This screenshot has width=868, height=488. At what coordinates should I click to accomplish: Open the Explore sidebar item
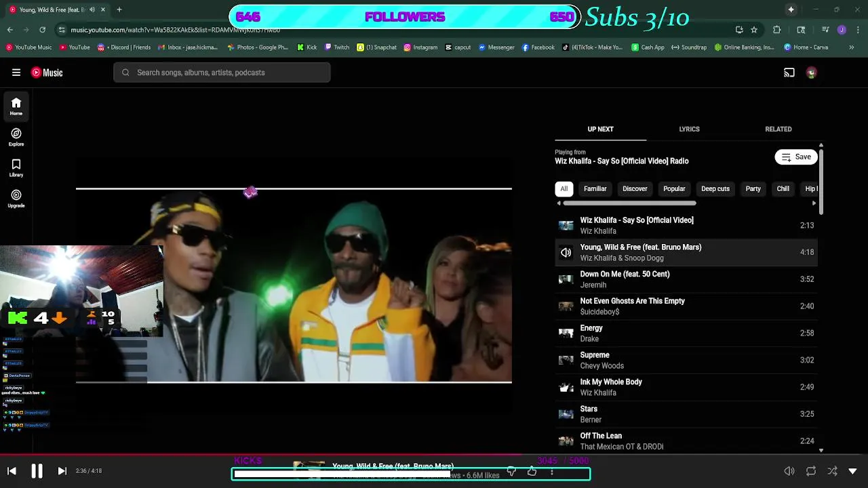tap(16, 138)
